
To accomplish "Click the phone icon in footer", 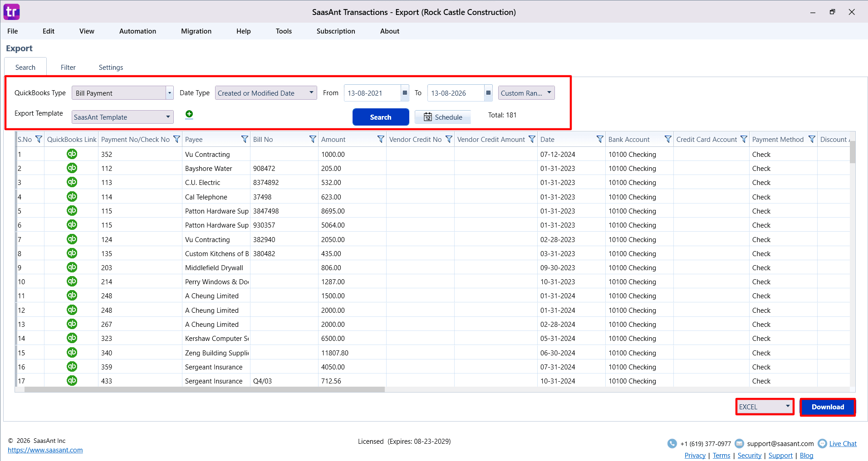I will [672, 444].
